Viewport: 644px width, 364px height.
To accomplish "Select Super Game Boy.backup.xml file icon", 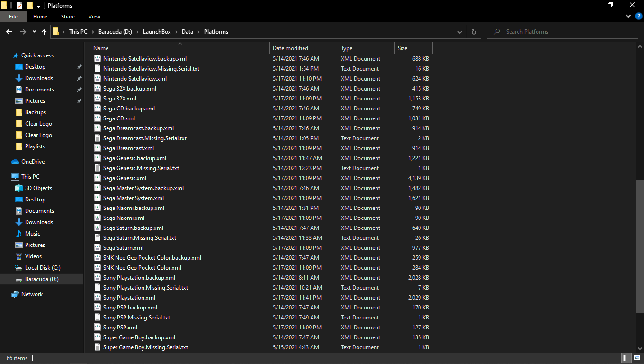I will (98, 337).
